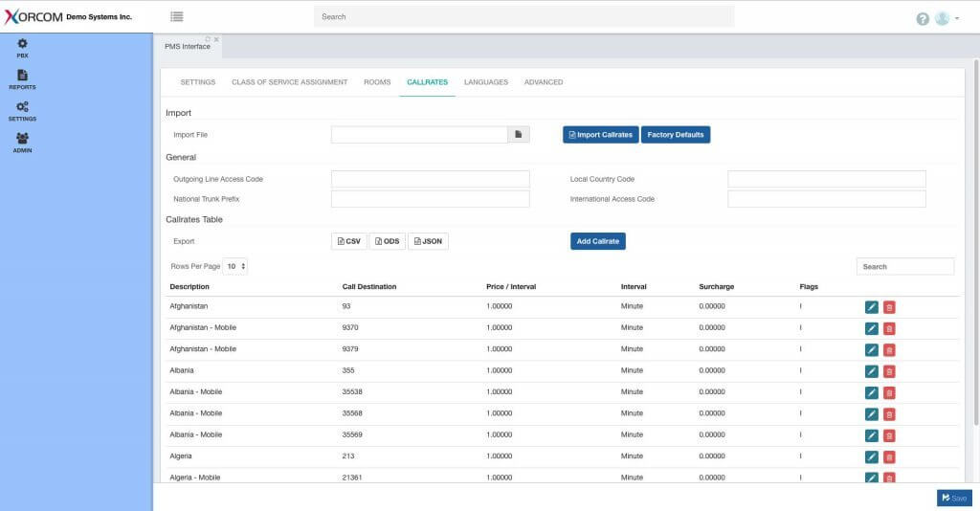
Task: Switch to the Rooms tab
Action: coord(377,82)
